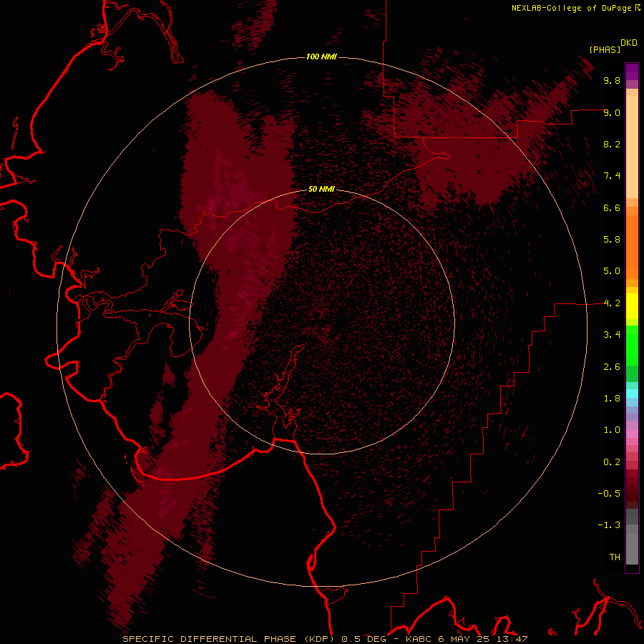
Task: Pick the bright green band on the scale
Action: [632, 346]
